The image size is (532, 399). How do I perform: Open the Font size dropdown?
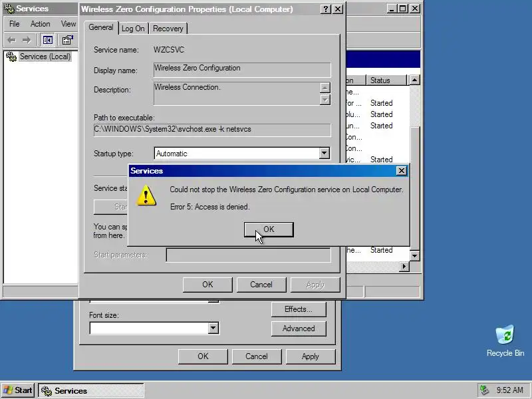pyautogui.click(x=213, y=328)
